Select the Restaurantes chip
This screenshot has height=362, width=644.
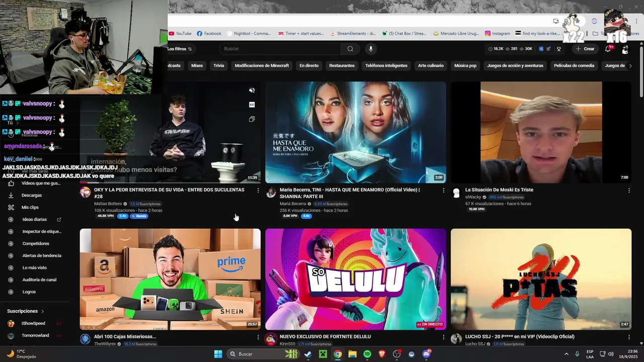pos(342,65)
